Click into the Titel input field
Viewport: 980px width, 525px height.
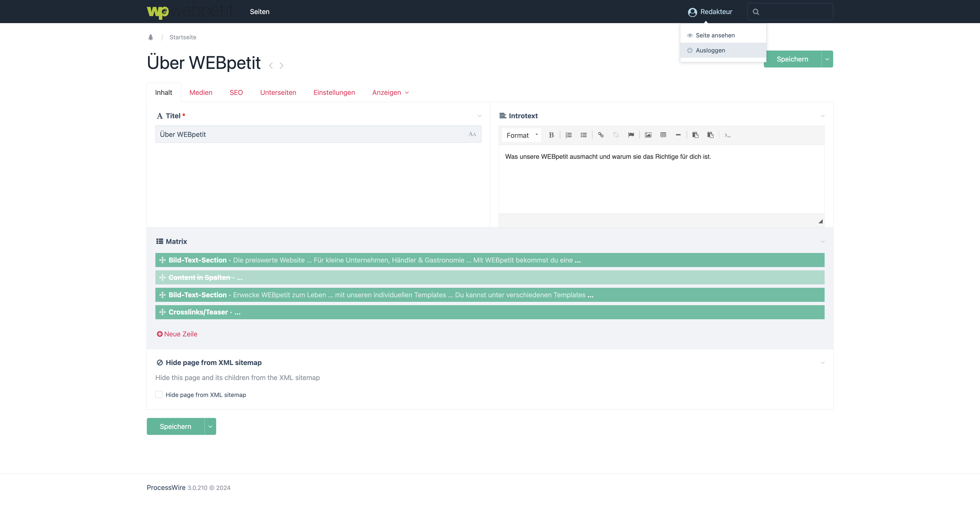(318, 134)
